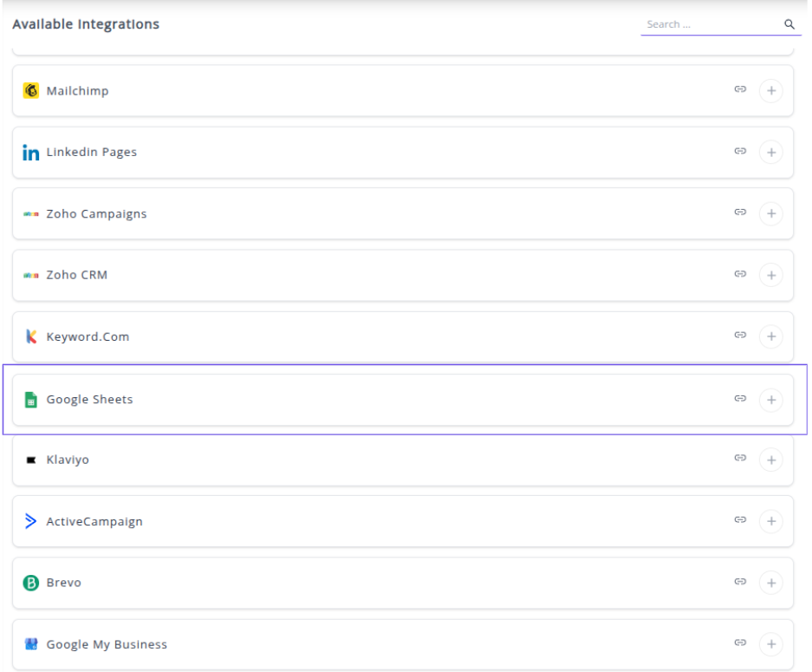The width and height of the screenshot is (812, 672).
Task: Add the Linkedin Pages integration
Action: point(770,152)
